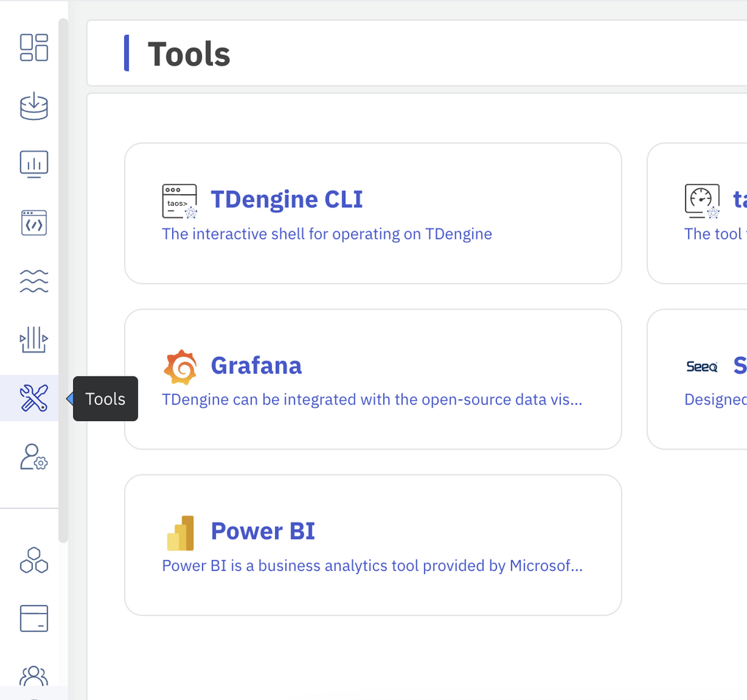Open the Grafana integration card
Screen dimensions: 747x700
coord(373,379)
